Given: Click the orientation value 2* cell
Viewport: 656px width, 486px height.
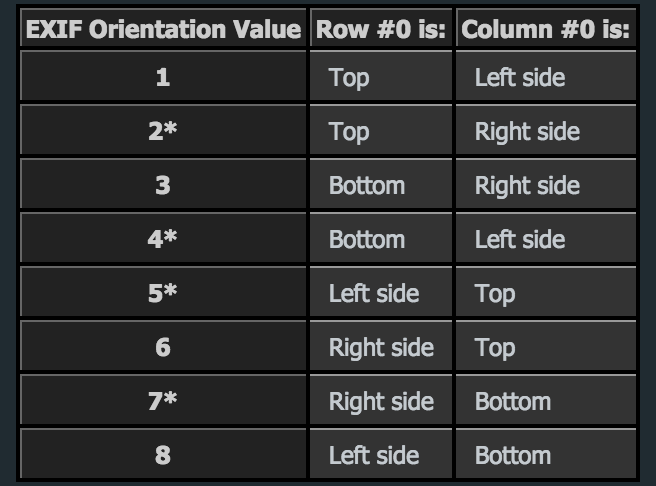Looking at the screenshot, I should pyautogui.click(x=163, y=131).
